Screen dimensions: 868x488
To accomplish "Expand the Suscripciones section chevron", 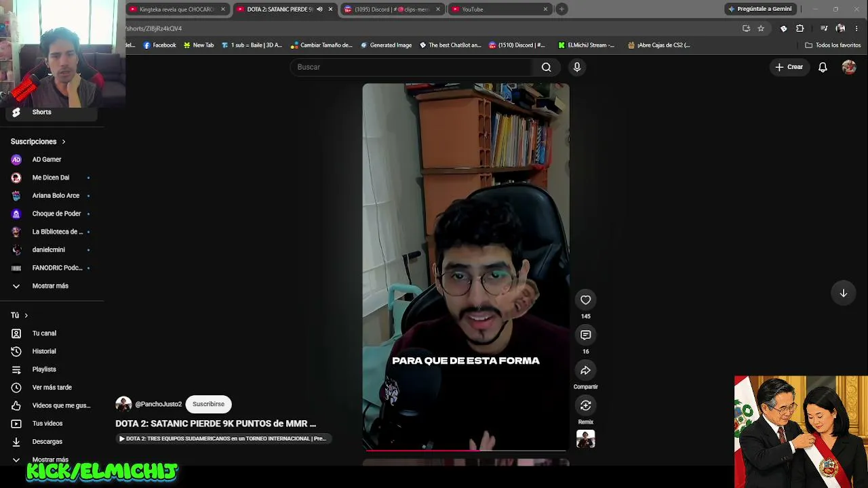I will [x=64, y=142].
